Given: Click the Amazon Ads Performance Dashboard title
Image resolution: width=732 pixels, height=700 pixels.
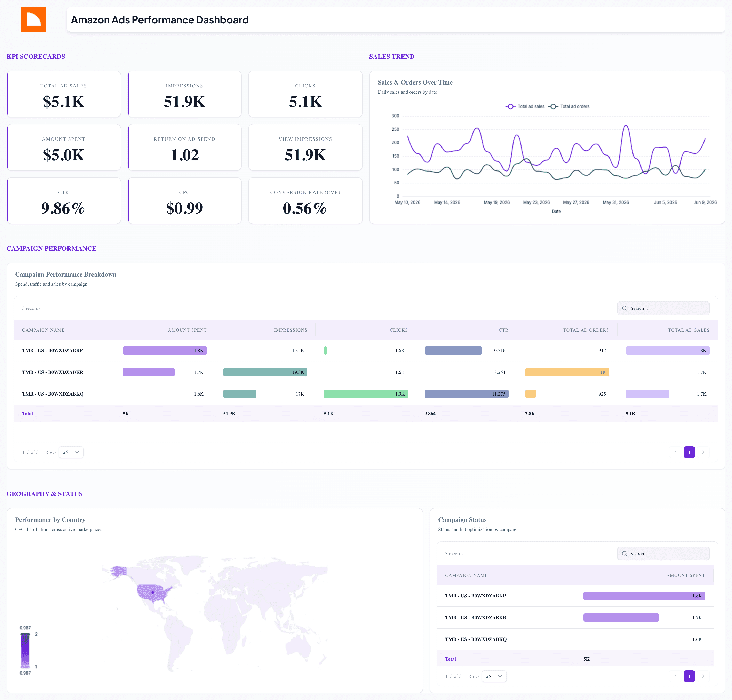Looking at the screenshot, I should click(160, 20).
